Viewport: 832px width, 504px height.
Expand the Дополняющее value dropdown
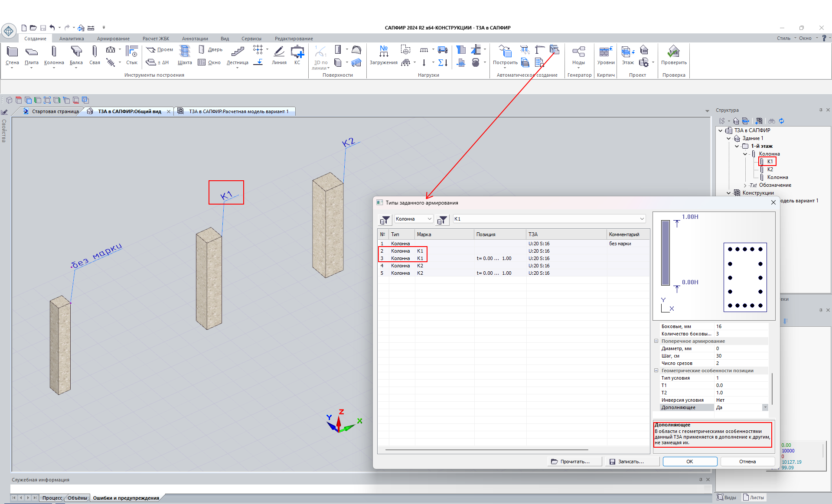pyautogui.click(x=765, y=407)
